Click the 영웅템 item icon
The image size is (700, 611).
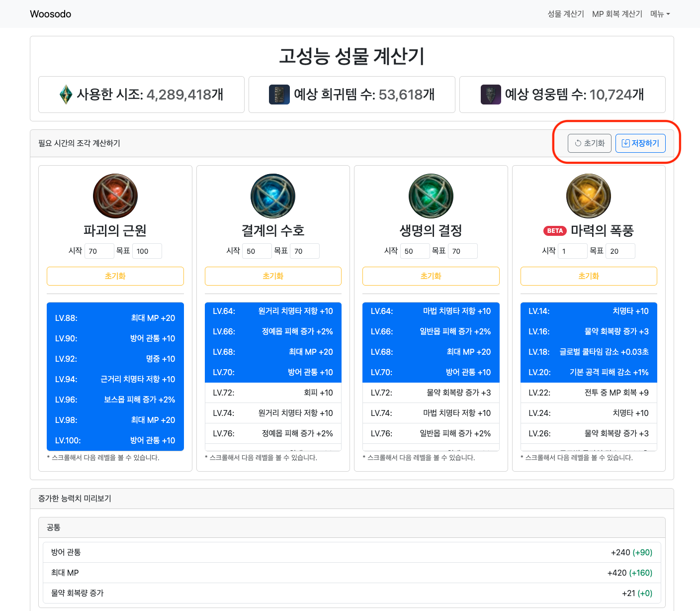(491, 95)
